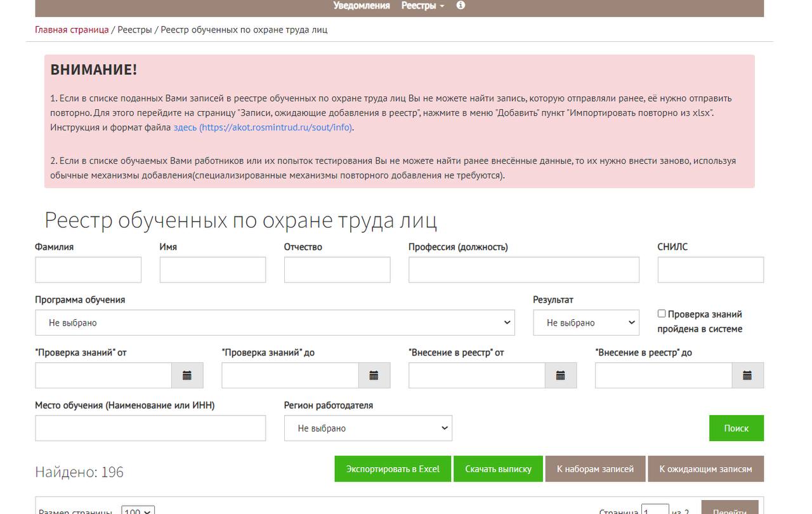
Task: Open the Результат dropdown
Action: pyautogui.click(x=586, y=323)
